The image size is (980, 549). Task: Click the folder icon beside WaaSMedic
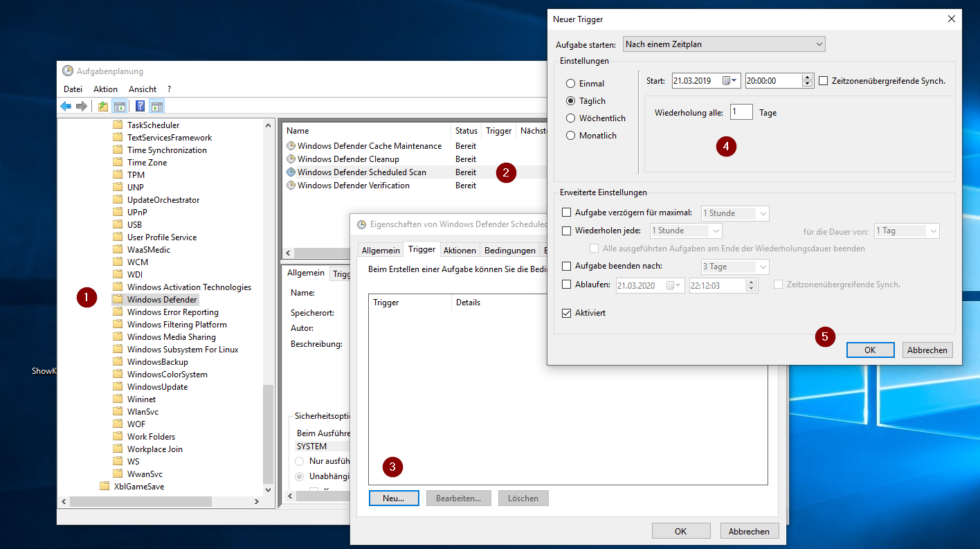117,250
